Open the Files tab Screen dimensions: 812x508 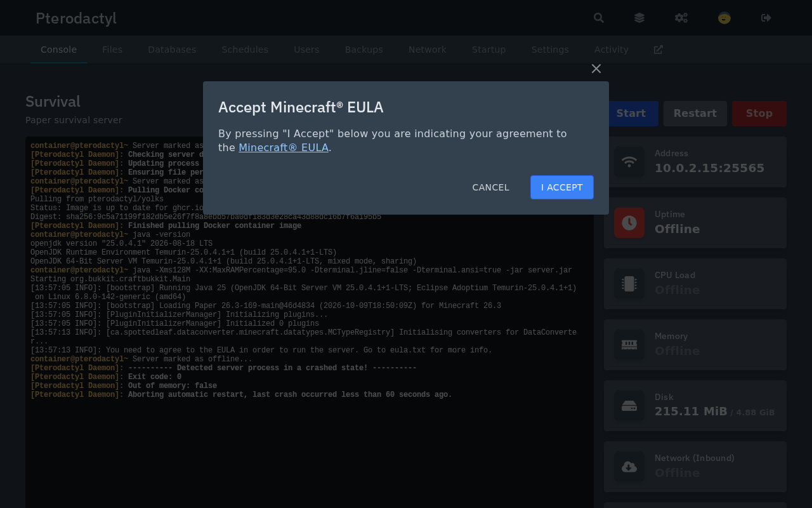coord(112,50)
